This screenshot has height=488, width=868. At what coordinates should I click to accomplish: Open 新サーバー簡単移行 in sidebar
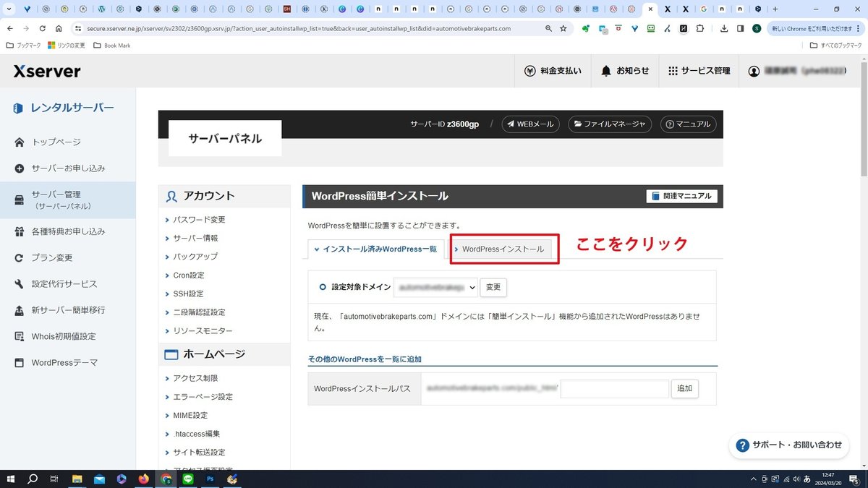click(68, 310)
